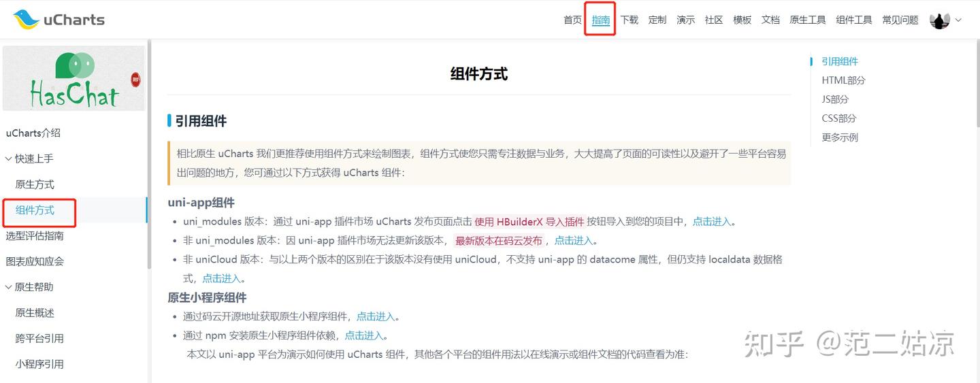Jump to CSS部分 in the page outline
The height and width of the screenshot is (383, 980).
click(839, 118)
